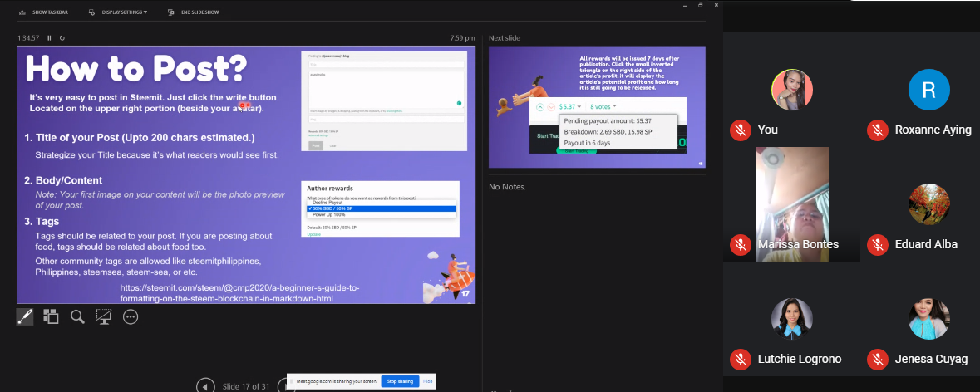Image resolution: width=980 pixels, height=392 pixels.
Task: Click the muted mic icon beside You
Action: pos(741,130)
